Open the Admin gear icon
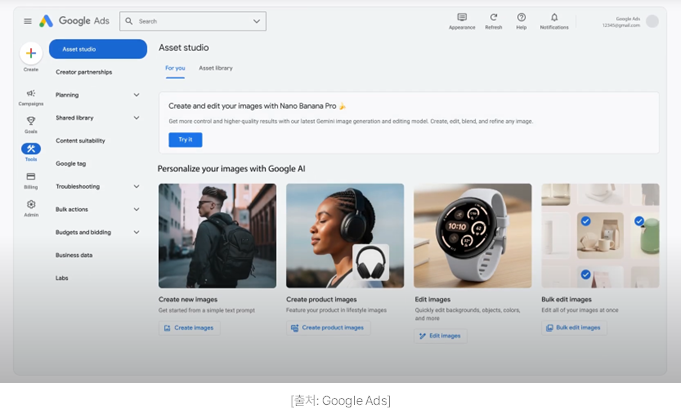The image size is (681, 416). coord(31,204)
